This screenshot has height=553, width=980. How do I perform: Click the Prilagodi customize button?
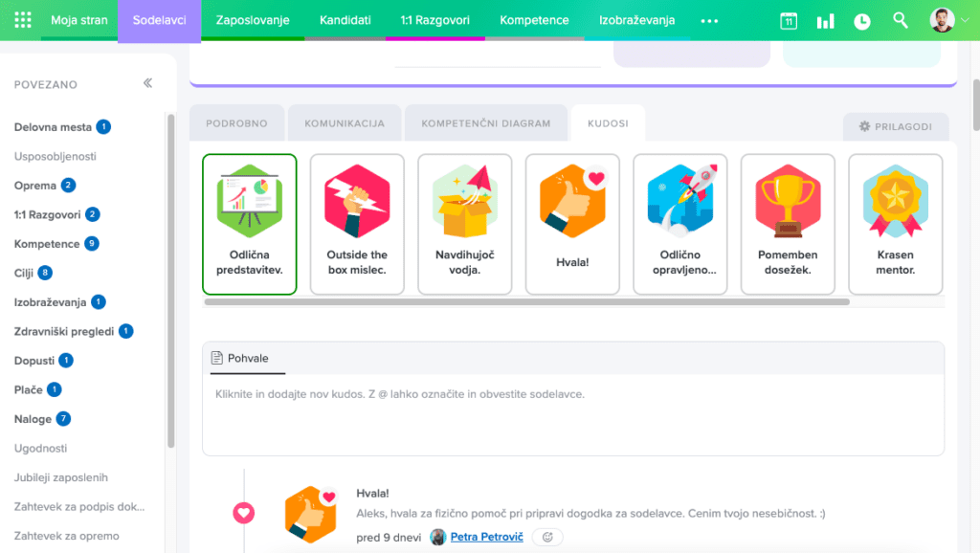coord(895,126)
